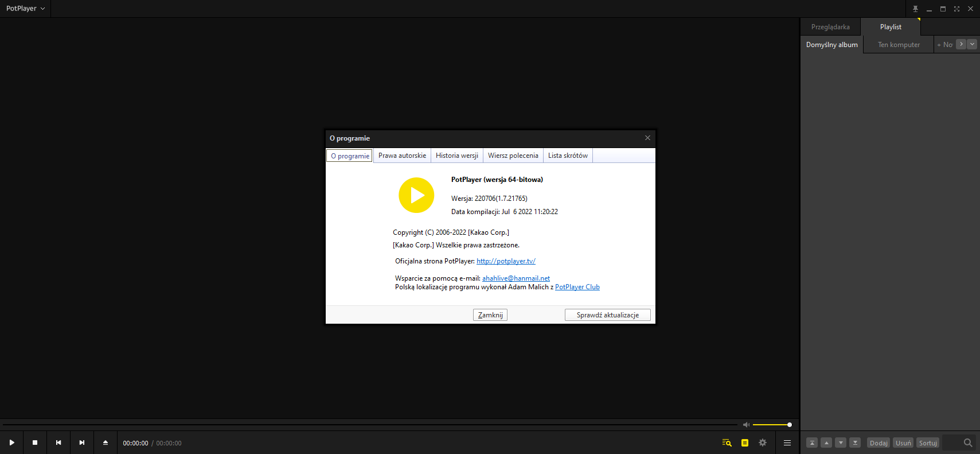Mute audio via the speaker icon
The width and height of the screenshot is (980, 454).
pyautogui.click(x=746, y=425)
